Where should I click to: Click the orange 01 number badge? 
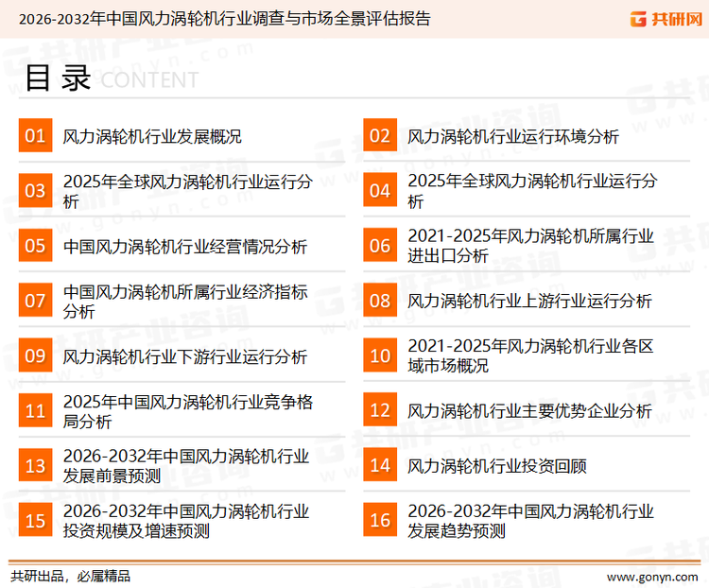35,136
